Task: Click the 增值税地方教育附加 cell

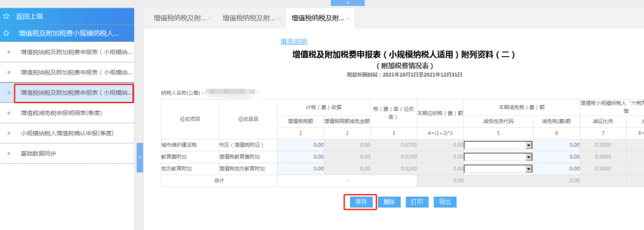Action: tap(248, 169)
